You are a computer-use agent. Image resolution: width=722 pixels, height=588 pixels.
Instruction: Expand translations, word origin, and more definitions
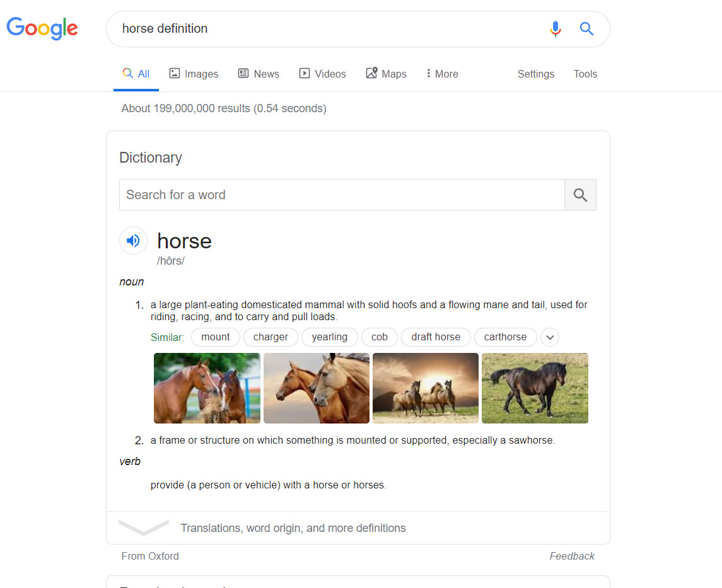[x=293, y=528]
